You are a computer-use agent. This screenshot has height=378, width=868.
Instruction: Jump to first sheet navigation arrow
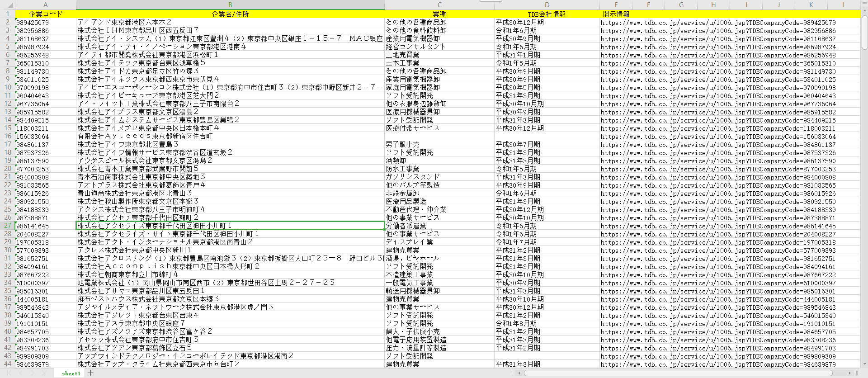(x=9, y=373)
